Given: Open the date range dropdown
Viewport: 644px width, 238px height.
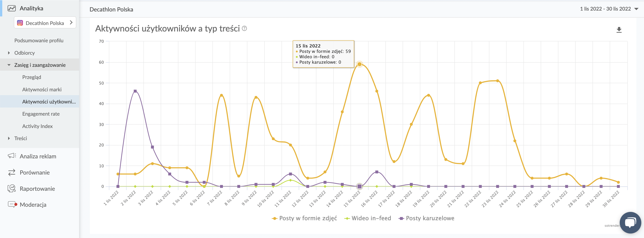Looking at the screenshot, I should click(609, 9).
